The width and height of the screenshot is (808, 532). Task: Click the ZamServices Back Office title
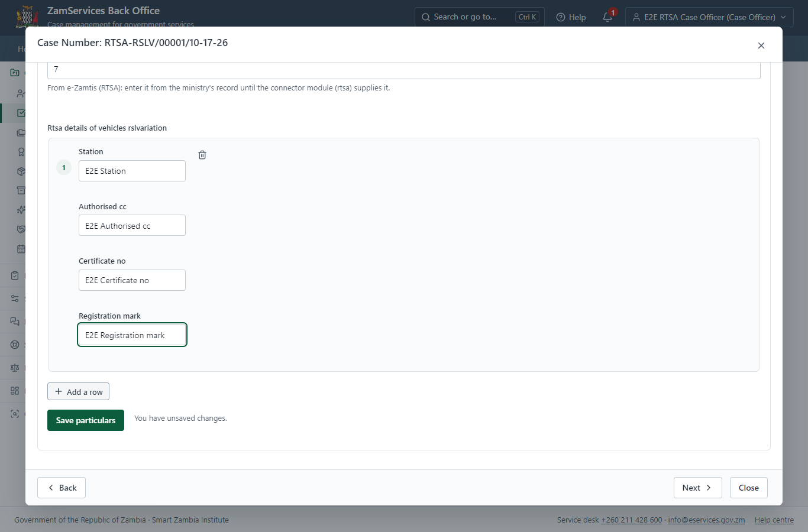[104, 11]
